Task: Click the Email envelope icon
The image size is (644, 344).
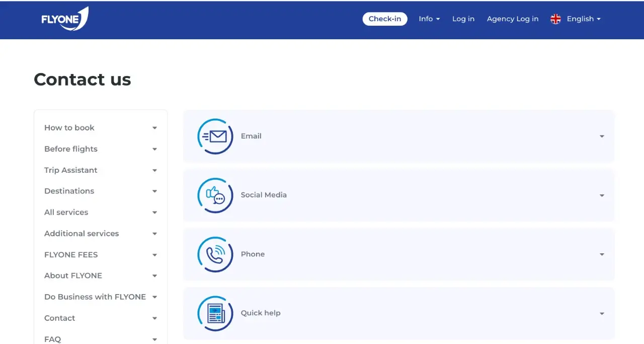Action: click(x=215, y=136)
